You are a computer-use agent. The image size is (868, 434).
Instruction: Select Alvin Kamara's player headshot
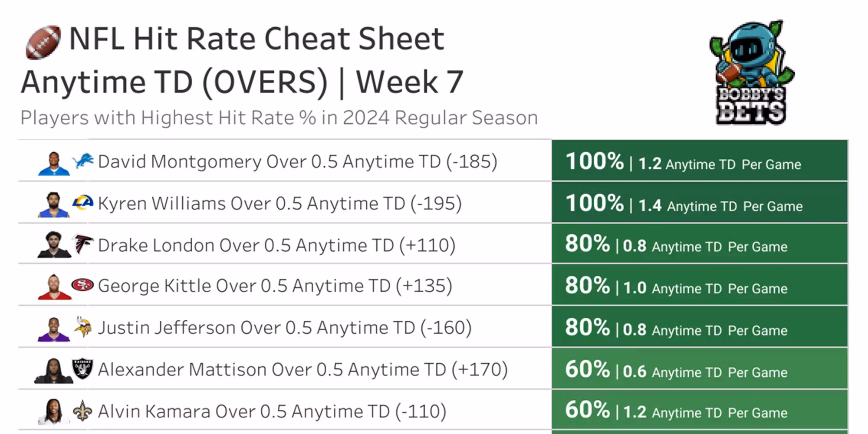54,411
